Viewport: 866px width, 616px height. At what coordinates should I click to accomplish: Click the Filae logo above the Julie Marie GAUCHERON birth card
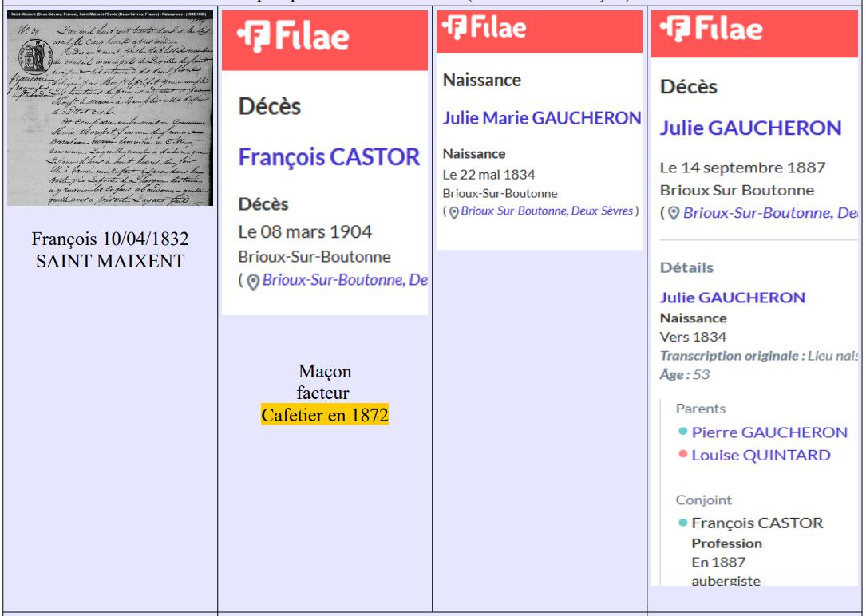point(484,28)
